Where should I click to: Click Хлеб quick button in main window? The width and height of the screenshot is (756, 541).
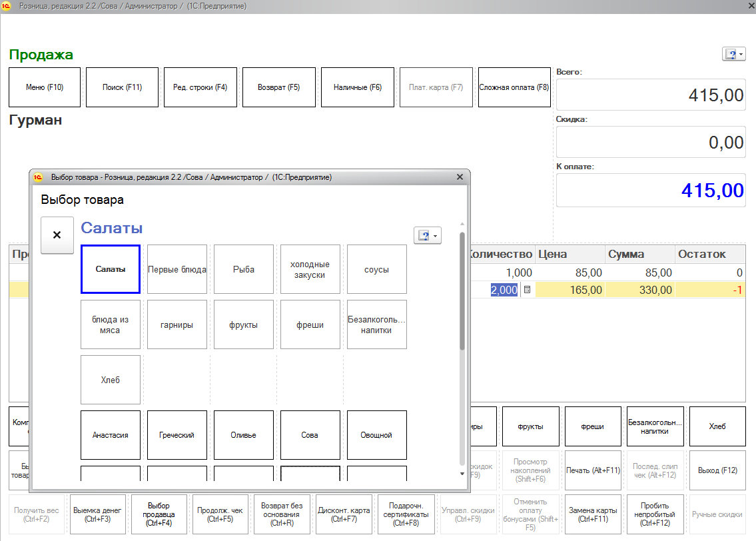(717, 426)
